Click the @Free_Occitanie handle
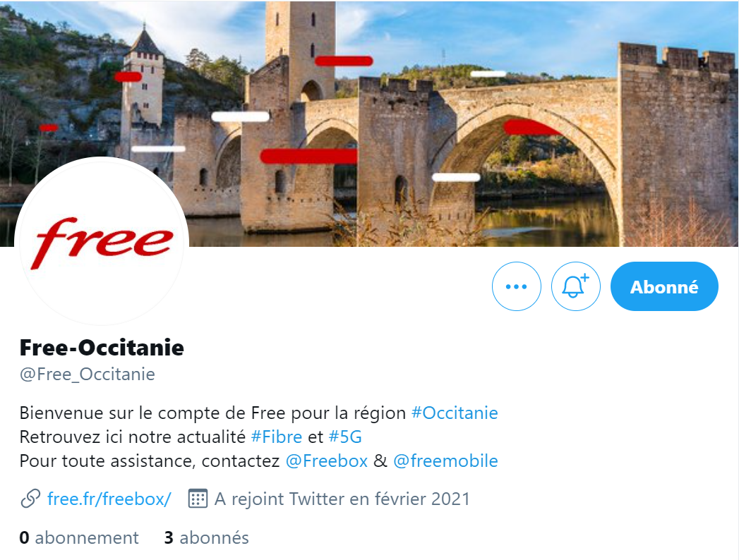 pos(88,375)
